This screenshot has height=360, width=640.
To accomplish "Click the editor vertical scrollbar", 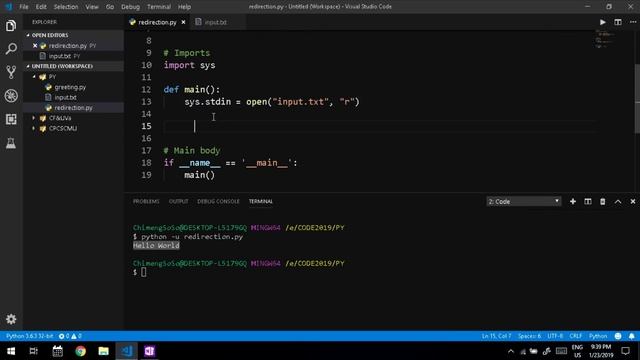I will tap(637, 98).
